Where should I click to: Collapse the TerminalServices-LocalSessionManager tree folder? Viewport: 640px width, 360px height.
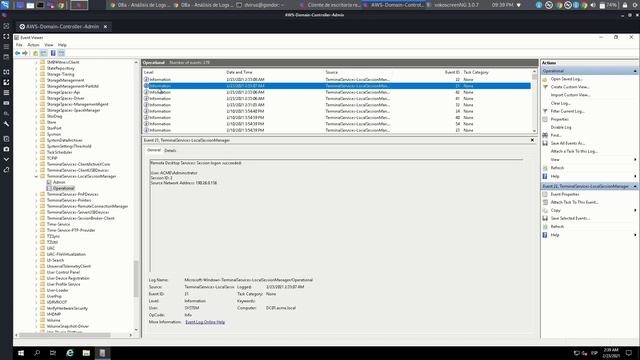click(36, 176)
